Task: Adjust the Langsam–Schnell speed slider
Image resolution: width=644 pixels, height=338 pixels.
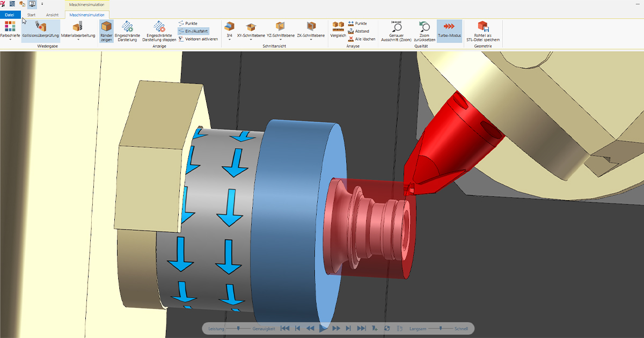Action: (x=441, y=328)
